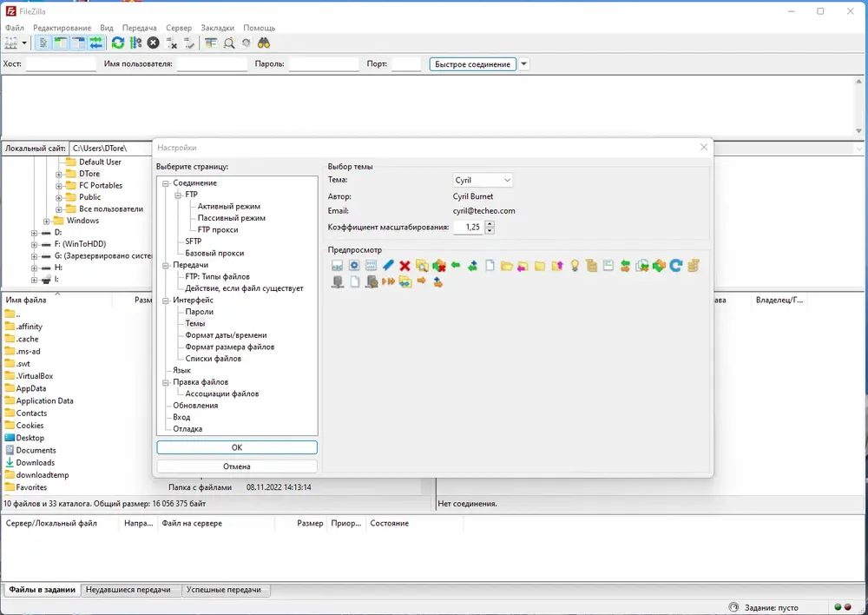Toggle the transfer queue display
The width and height of the screenshot is (868, 615).
[95, 43]
